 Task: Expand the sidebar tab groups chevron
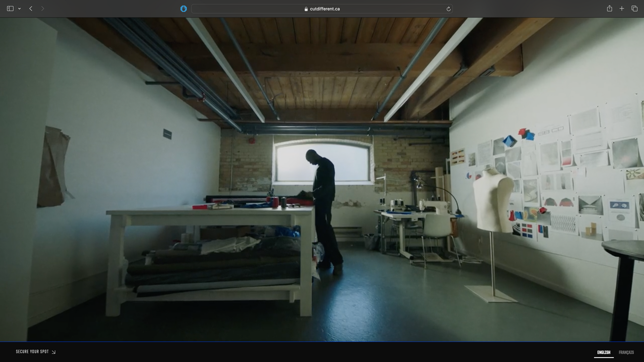pyautogui.click(x=20, y=9)
